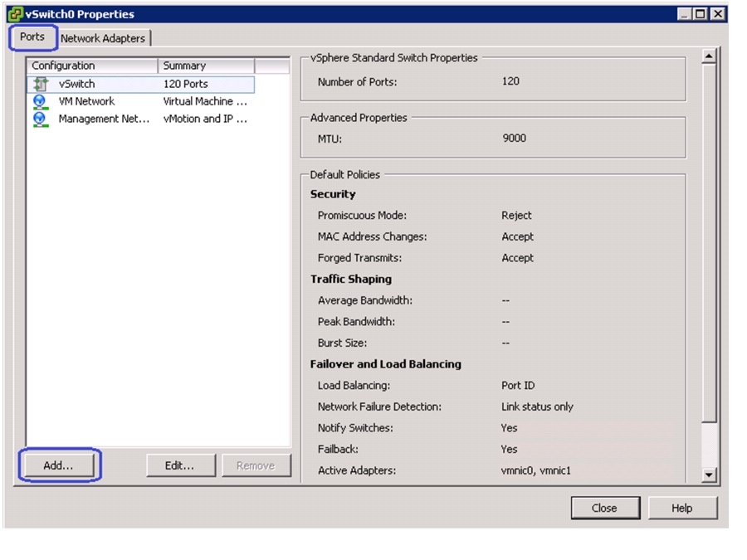Click the 'vMotion and IP ...' summary cell
The width and height of the screenshot is (747, 560).
(x=205, y=119)
